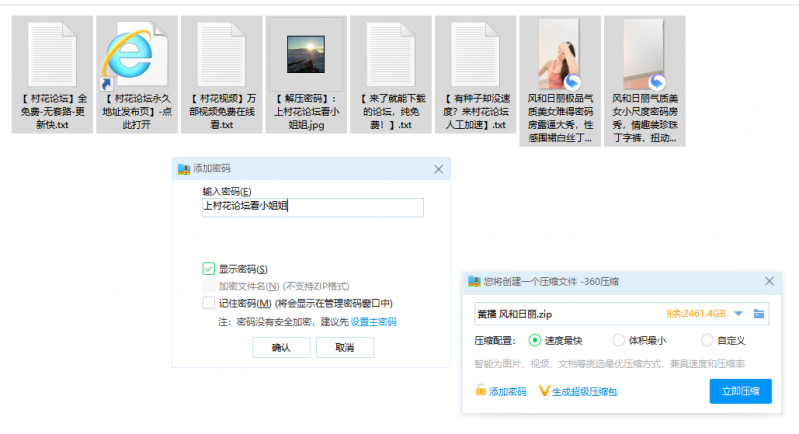
Task: Uncheck the 显示密码 checkbox
Action: (x=209, y=268)
